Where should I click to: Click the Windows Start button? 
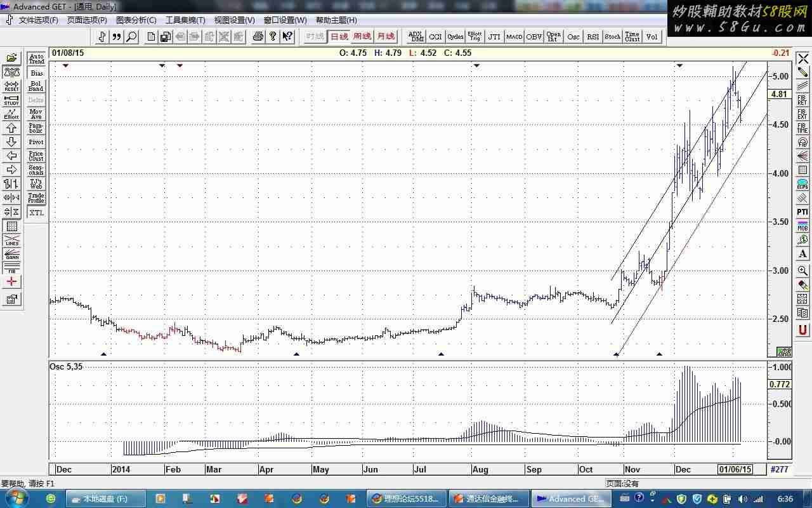pyautogui.click(x=16, y=498)
